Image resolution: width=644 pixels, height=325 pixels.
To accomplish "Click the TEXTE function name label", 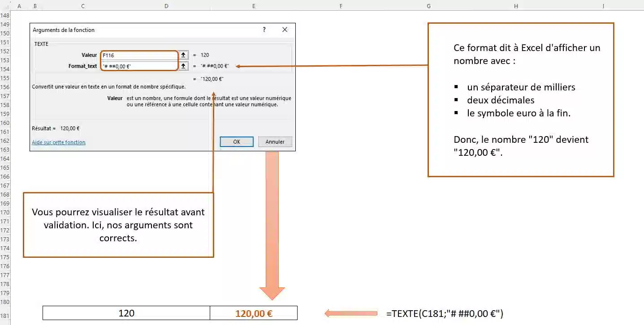I will coord(41,44).
